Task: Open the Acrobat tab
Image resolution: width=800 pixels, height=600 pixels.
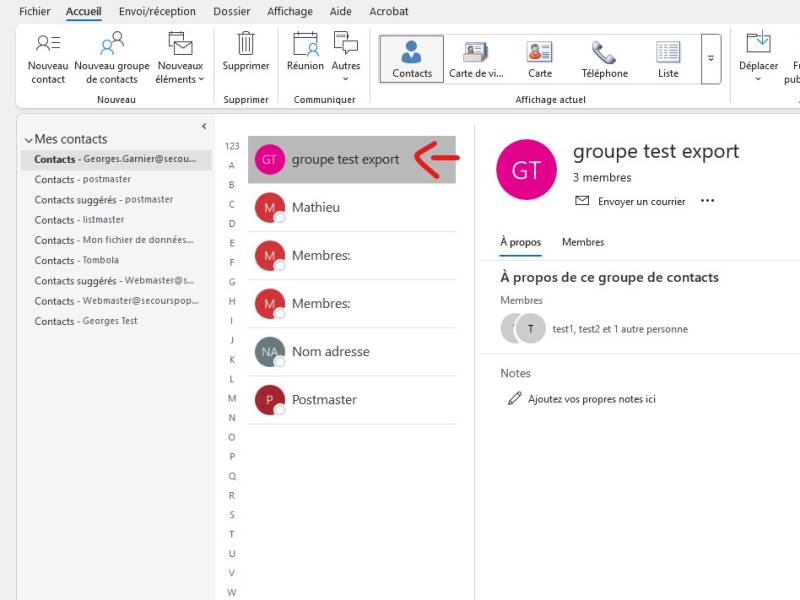Action: (x=389, y=11)
